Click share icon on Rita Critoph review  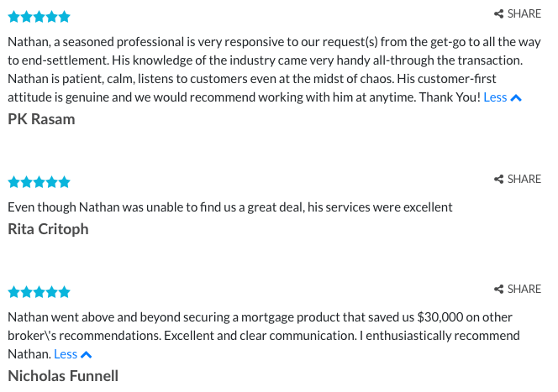click(498, 179)
